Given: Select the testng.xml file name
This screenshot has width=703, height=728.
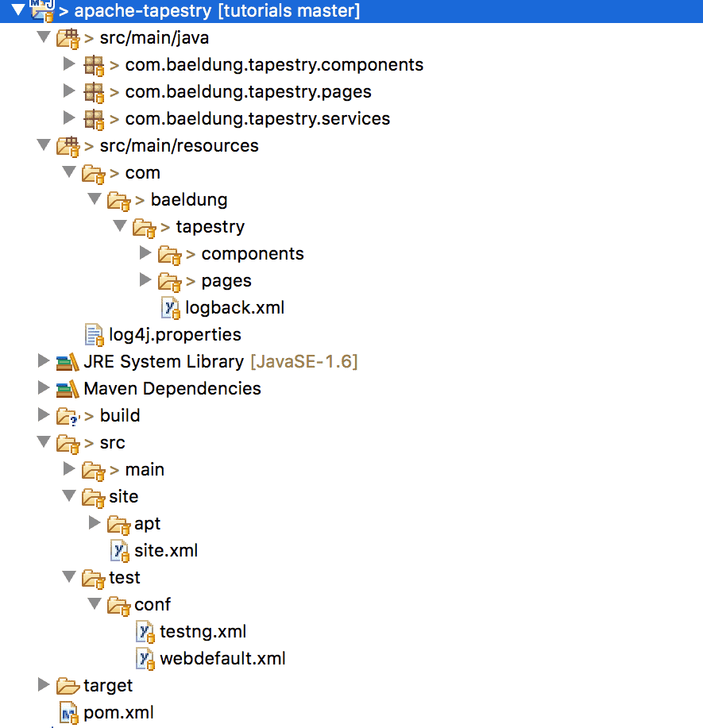Looking at the screenshot, I should tap(203, 631).
